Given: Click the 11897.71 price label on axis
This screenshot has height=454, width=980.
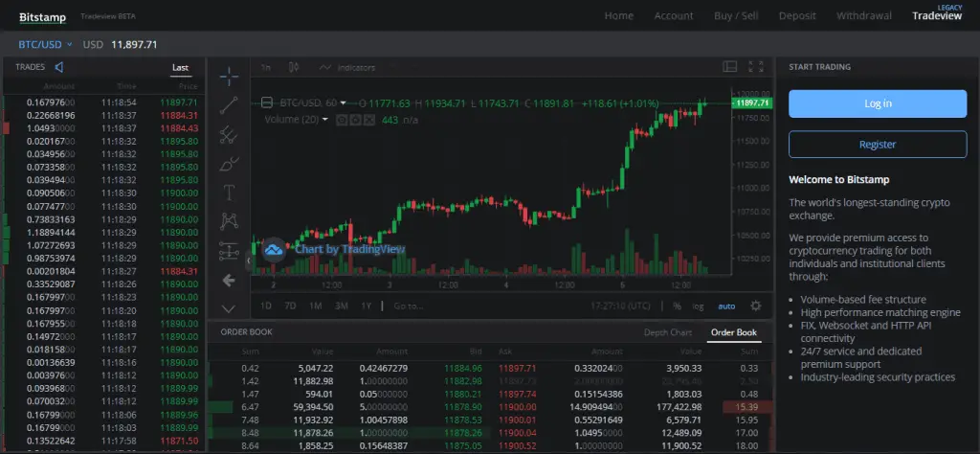Looking at the screenshot, I should tap(752, 103).
